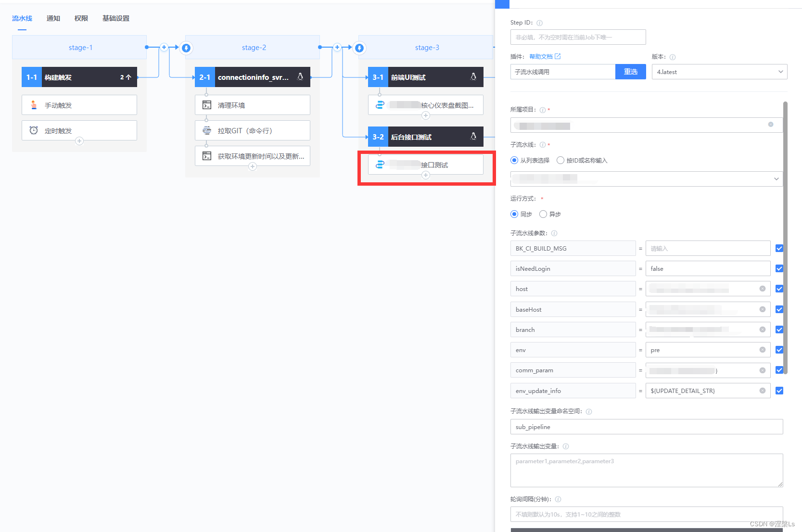Toggle comm_param parameter checkbox
Screen dimensions: 802x532
pos(779,370)
